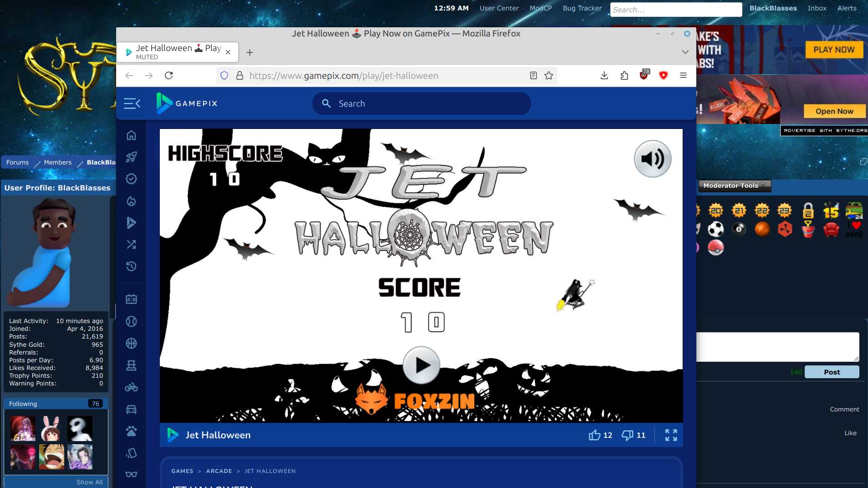Click the Comment link
The height and width of the screenshot is (488, 868).
point(844,409)
